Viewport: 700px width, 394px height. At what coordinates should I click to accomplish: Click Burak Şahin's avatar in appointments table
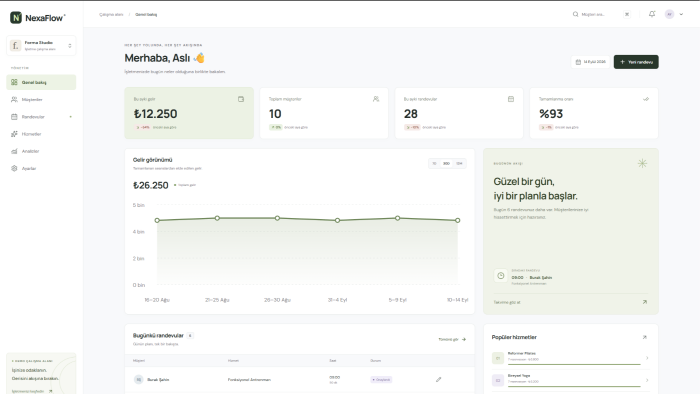click(138, 380)
